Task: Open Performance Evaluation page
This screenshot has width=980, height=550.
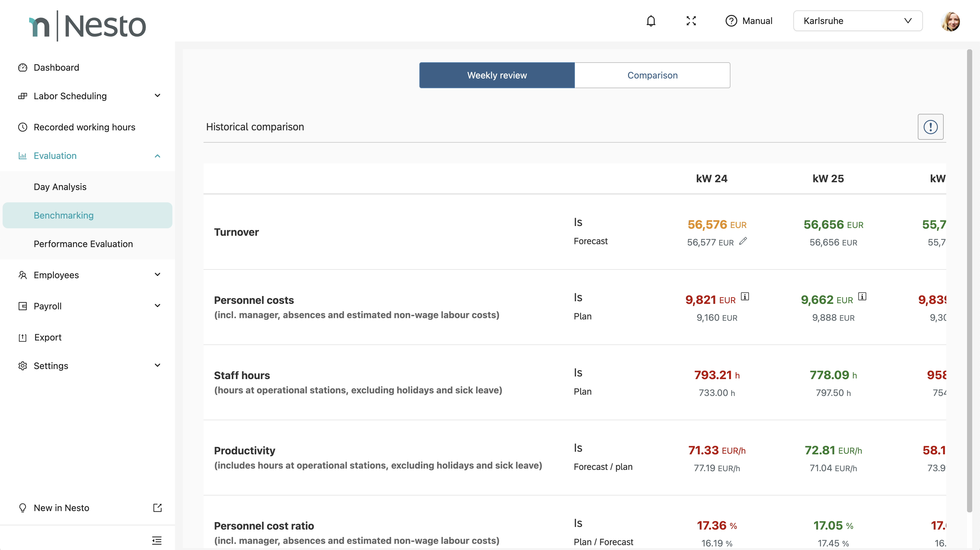Action: tap(83, 244)
